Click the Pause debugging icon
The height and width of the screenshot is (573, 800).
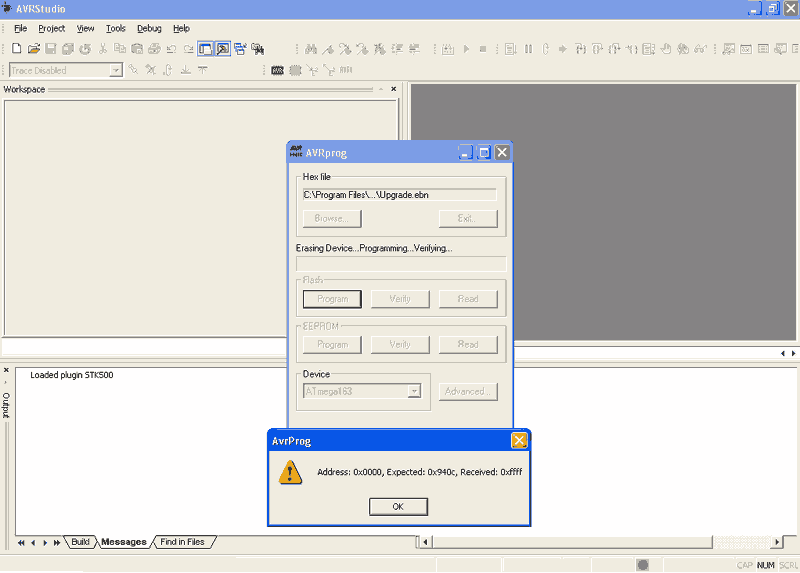528,48
